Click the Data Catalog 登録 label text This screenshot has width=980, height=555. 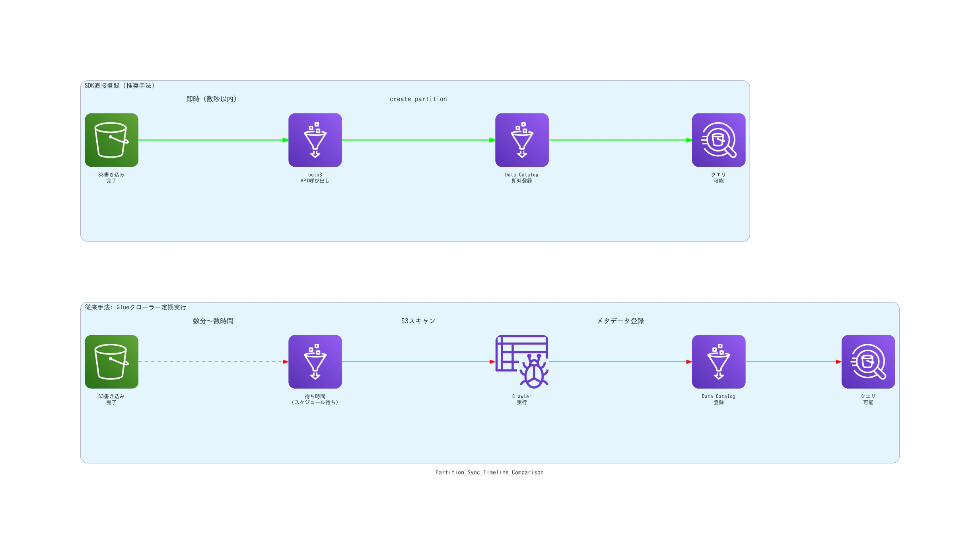click(x=719, y=399)
